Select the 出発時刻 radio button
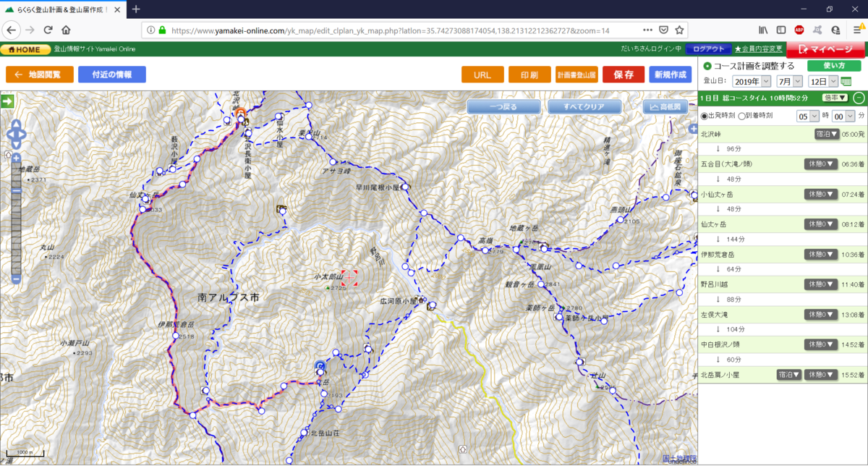The height and width of the screenshot is (466, 868). pyautogui.click(x=705, y=116)
